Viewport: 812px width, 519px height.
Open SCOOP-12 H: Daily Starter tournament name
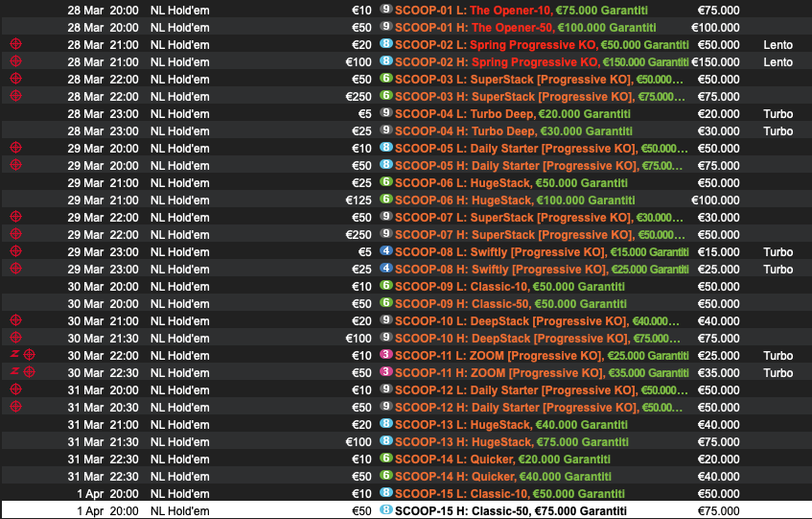(539, 408)
